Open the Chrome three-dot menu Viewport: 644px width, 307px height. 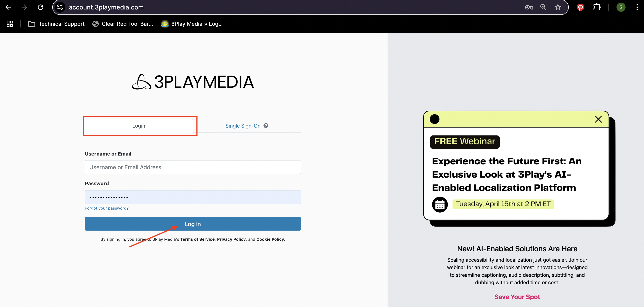click(x=637, y=7)
